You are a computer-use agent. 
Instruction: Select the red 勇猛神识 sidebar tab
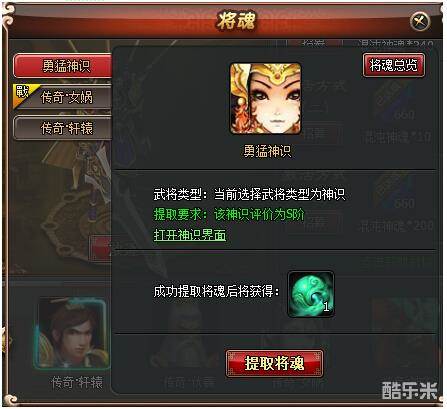(x=63, y=66)
